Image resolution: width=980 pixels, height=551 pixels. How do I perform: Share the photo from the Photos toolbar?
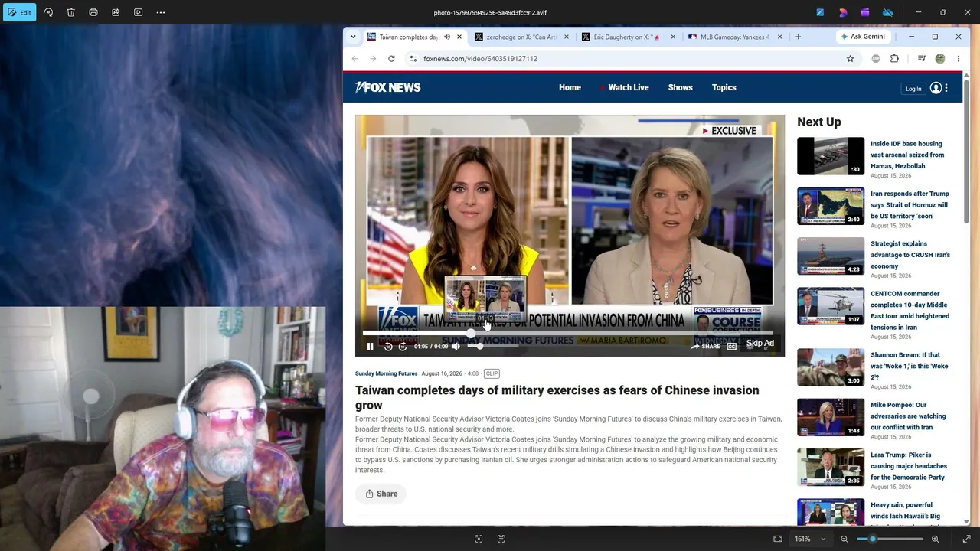point(116,12)
